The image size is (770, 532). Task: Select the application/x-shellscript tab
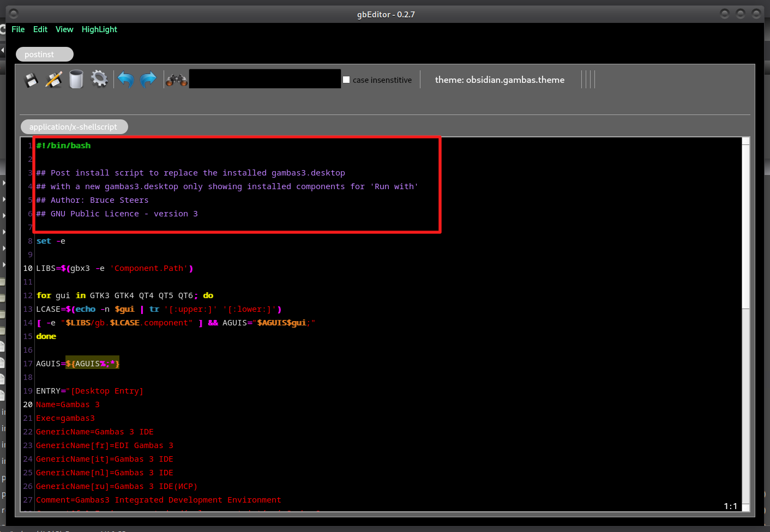[x=74, y=127]
